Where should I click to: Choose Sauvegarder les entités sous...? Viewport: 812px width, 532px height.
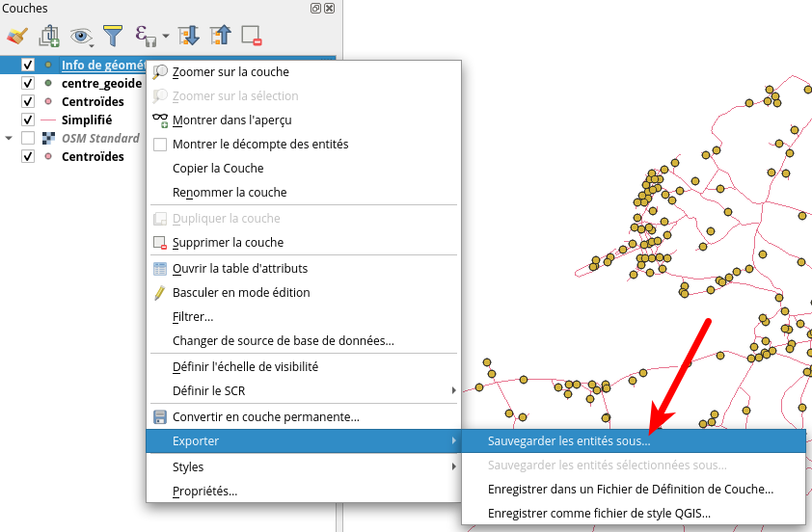(634, 440)
